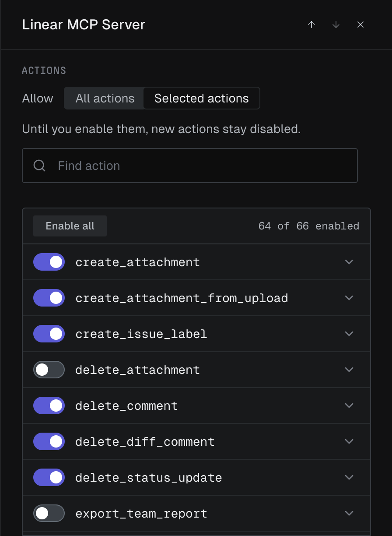392x536 pixels.
Task: Click the delete_diff_comment action name
Action: (x=145, y=442)
